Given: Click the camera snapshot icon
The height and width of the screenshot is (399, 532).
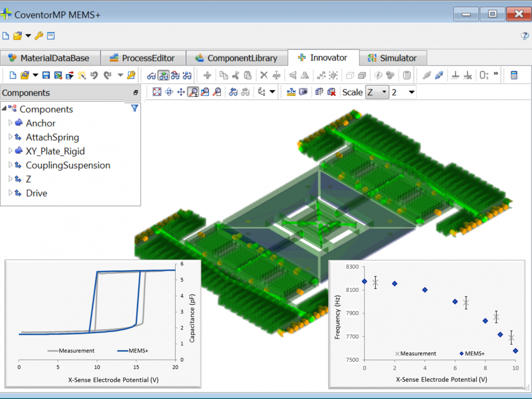Looking at the screenshot, I should point(303,93).
